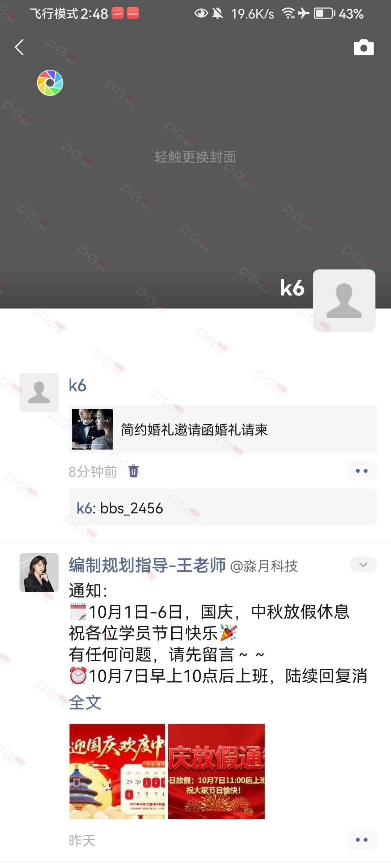Expand full text via 全文 link

coord(85,703)
